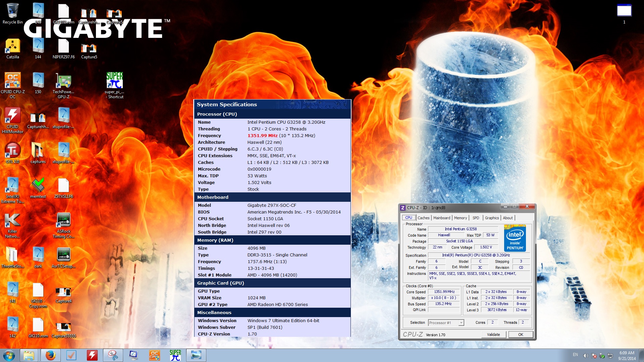This screenshot has width=644, height=362.
Task: Click the Windows 7 Ultimate Edition text
Action: tap(283, 321)
